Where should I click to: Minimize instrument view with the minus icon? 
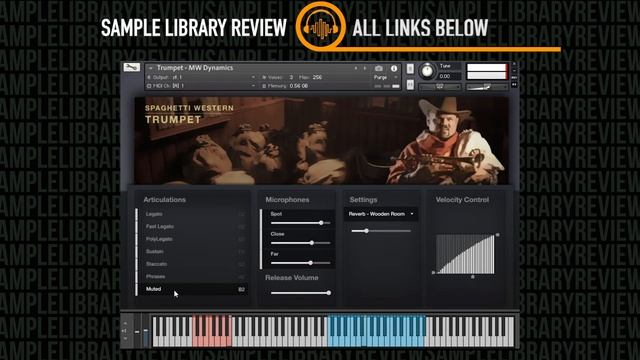click(x=514, y=71)
